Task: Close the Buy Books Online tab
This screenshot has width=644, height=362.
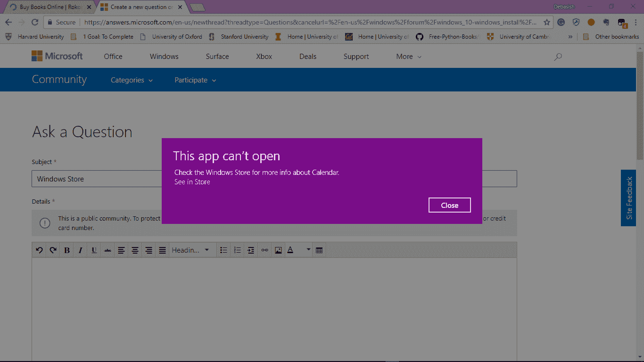Action: tap(89, 7)
